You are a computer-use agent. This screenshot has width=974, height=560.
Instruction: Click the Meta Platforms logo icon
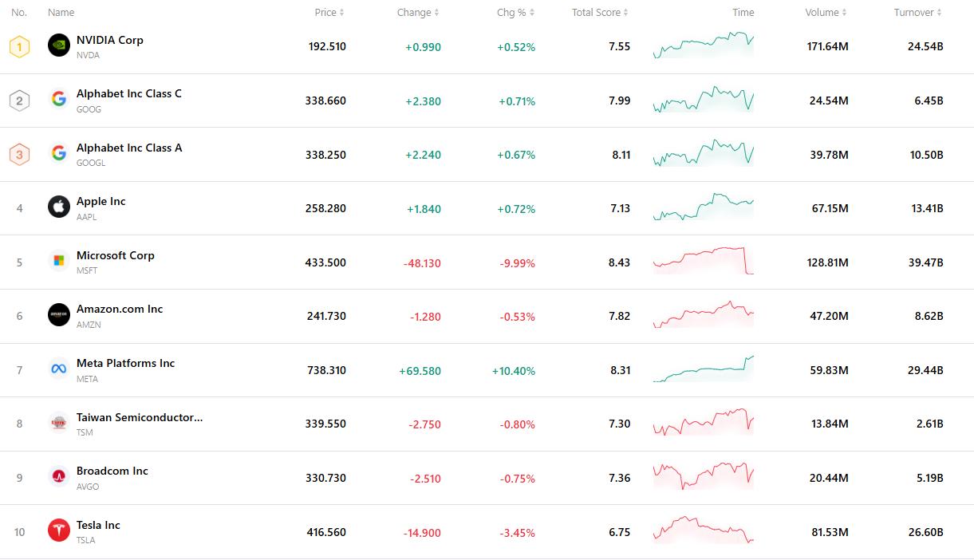[59, 369]
